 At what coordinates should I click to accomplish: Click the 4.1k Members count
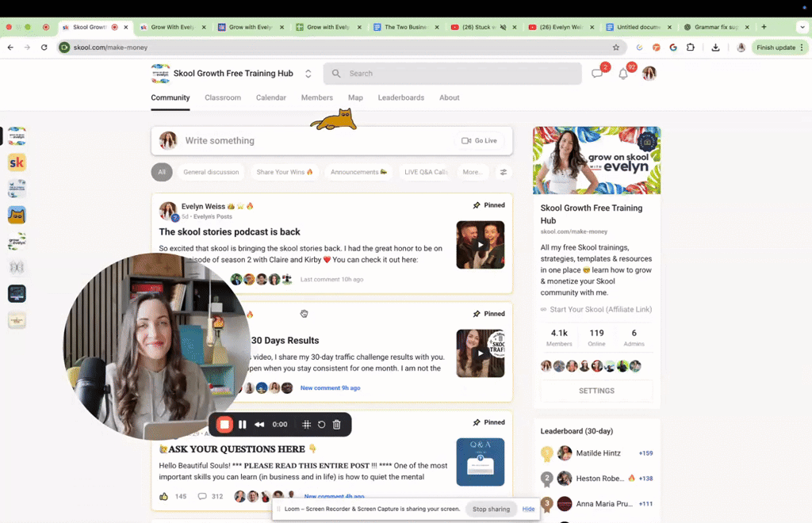tap(559, 338)
